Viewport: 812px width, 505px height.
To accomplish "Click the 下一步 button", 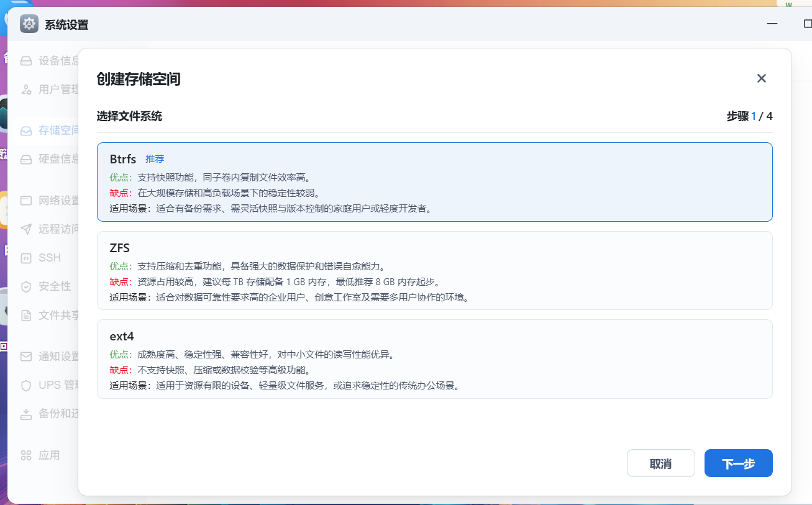I will pos(738,463).
